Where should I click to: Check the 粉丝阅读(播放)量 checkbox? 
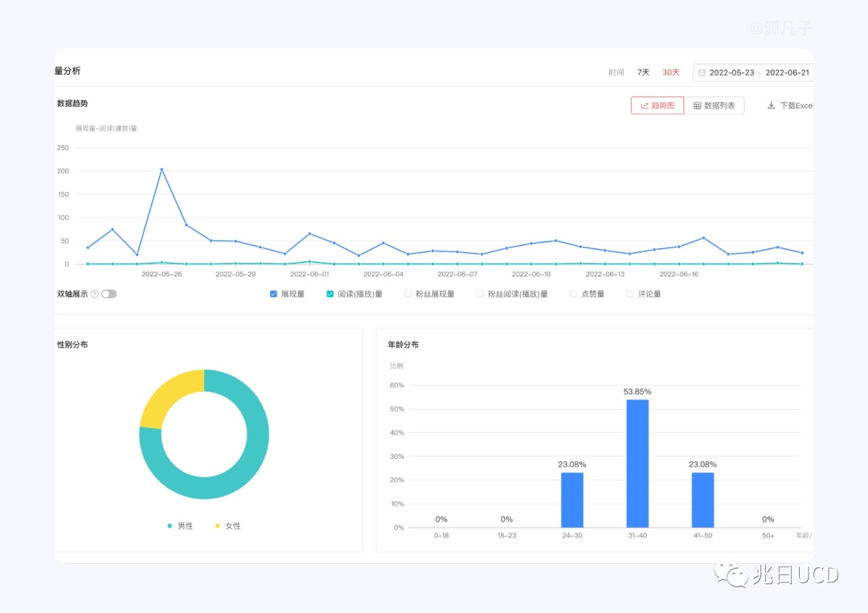tap(480, 294)
